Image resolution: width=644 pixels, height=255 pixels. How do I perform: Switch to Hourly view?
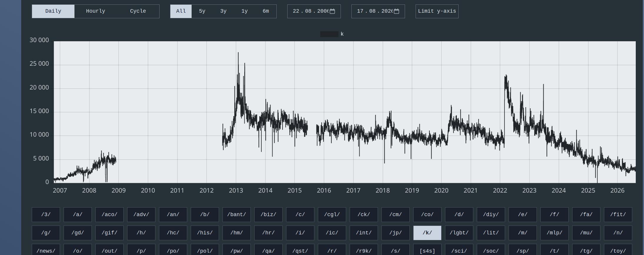[96, 11]
